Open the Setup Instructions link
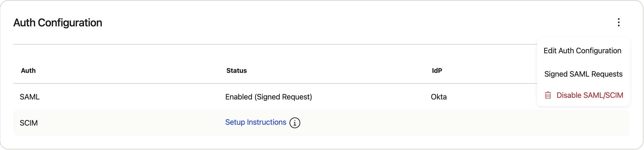644x150 pixels. pyautogui.click(x=256, y=122)
